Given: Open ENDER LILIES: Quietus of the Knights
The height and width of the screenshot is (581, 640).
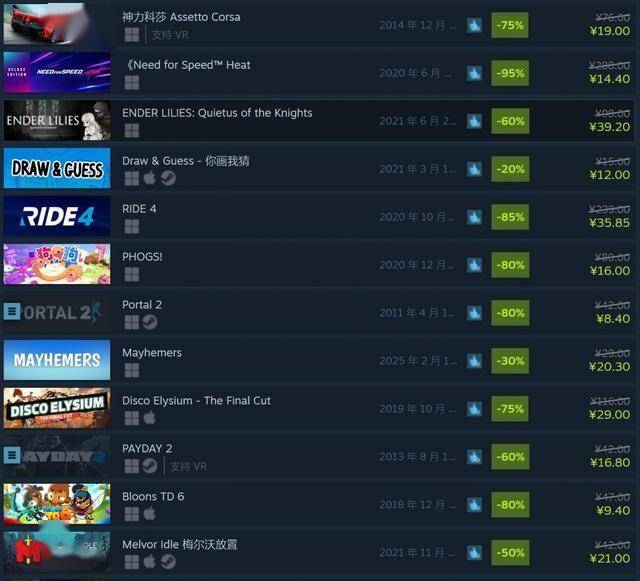Looking at the screenshot, I should (217, 113).
